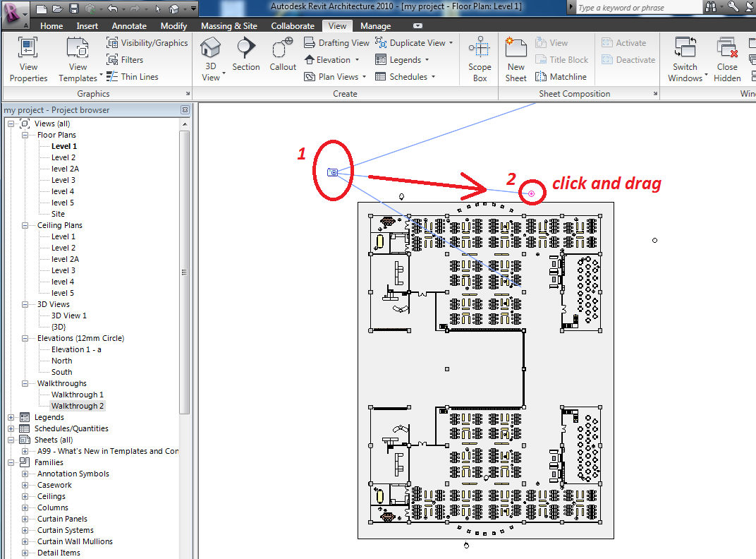Viewport: 756px width, 559px height.
Task: Open the Filters tool
Action: (x=125, y=60)
